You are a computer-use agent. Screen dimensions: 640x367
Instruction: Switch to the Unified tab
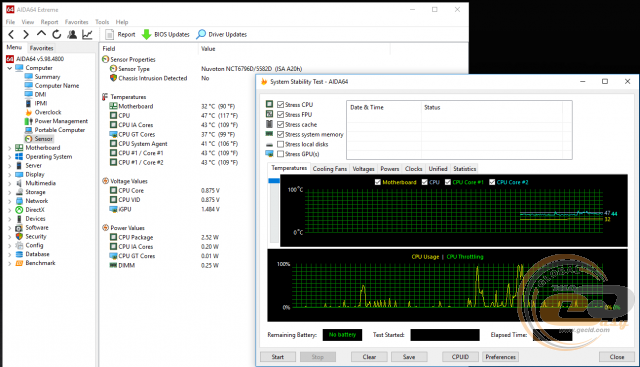click(438, 169)
